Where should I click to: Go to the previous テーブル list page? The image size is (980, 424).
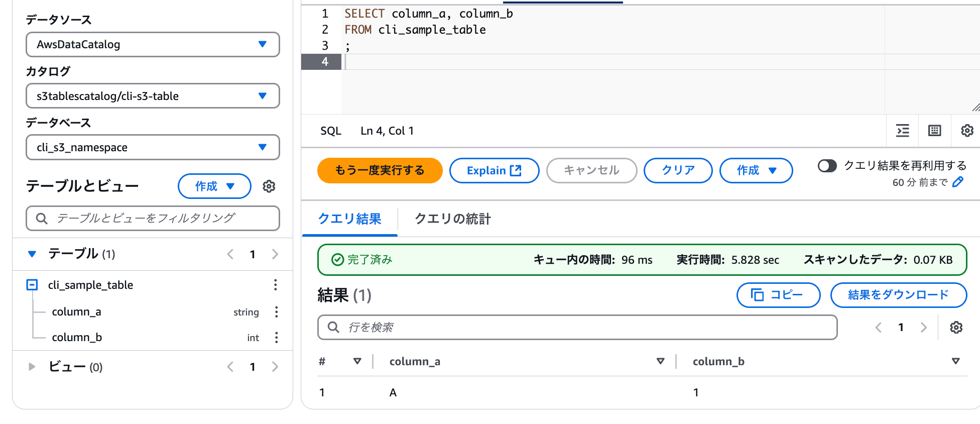pos(230,254)
